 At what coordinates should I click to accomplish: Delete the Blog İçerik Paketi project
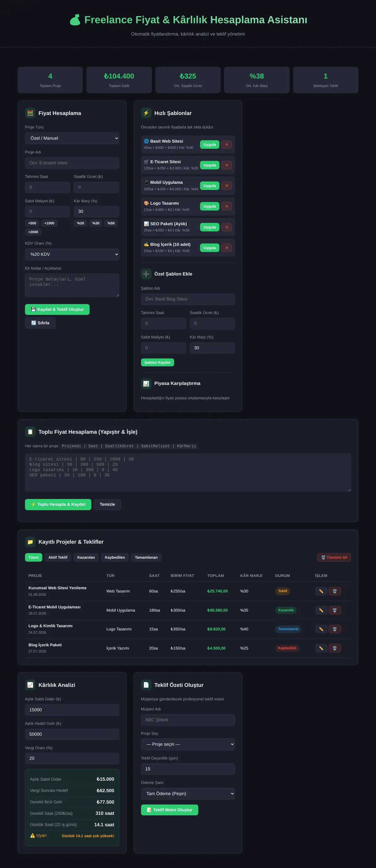click(335, 648)
